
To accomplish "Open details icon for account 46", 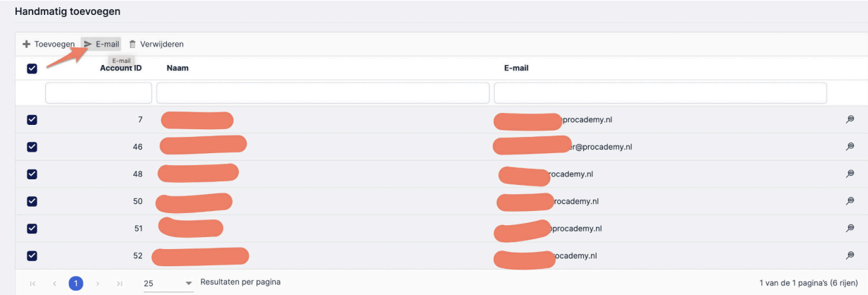I will 850,147.
